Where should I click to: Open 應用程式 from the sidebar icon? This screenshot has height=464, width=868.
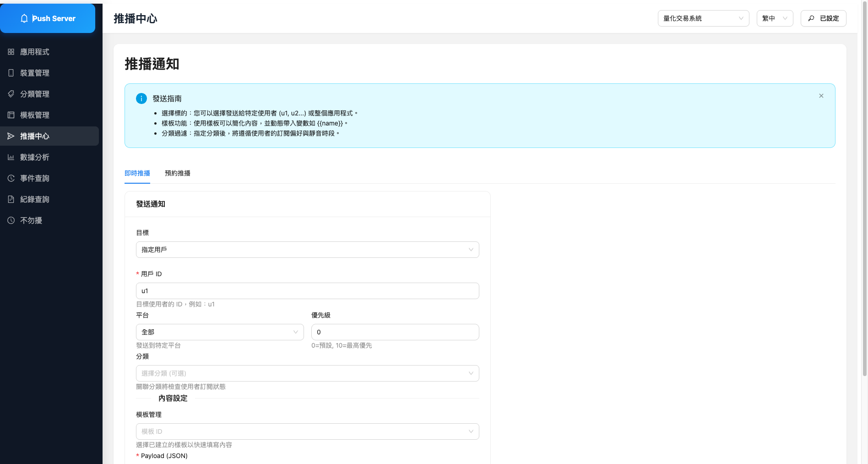(11, 52)
